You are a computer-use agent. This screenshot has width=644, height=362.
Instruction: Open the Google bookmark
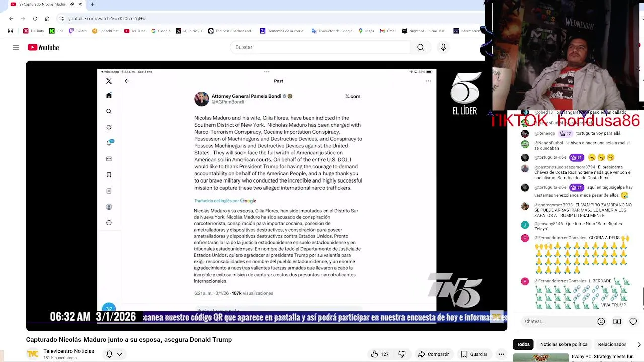pos(161,31)
